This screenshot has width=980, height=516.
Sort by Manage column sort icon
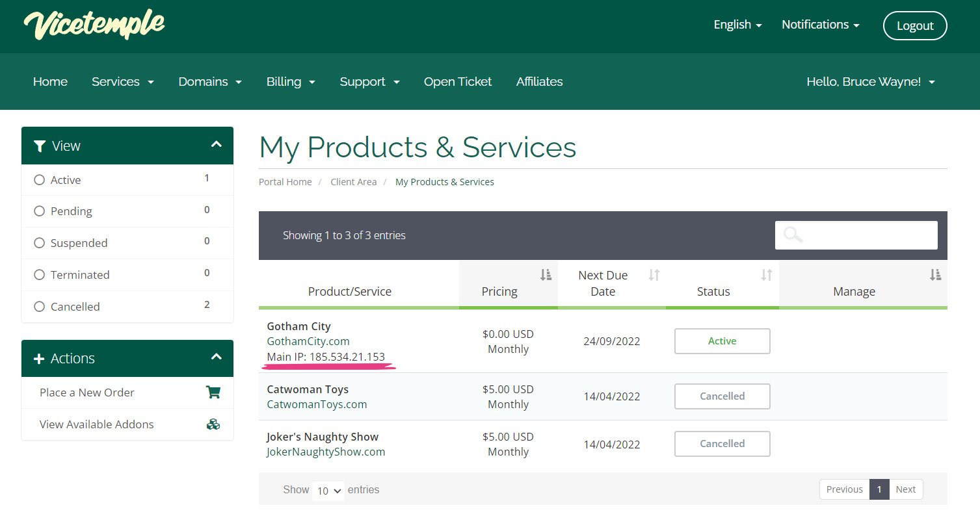[935, 275]
